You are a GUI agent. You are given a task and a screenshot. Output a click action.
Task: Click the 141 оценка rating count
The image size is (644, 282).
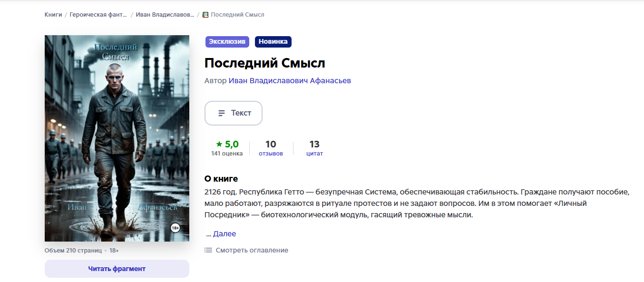pos(227,154)
